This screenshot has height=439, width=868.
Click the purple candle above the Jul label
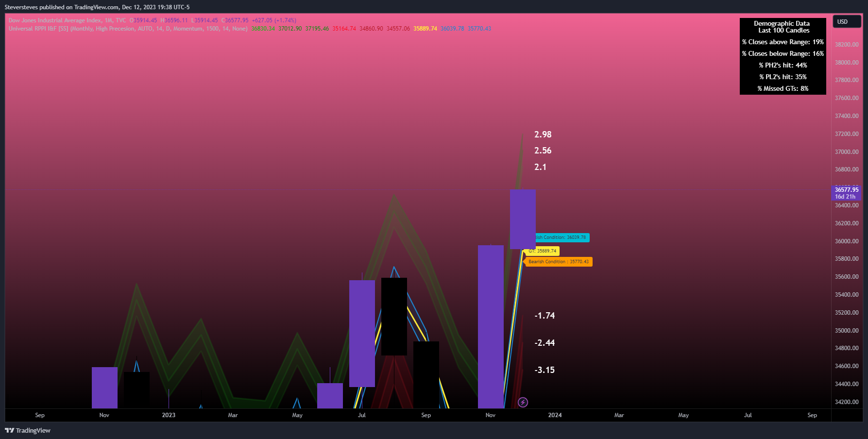pyautogui.click(x=362, y=334)
